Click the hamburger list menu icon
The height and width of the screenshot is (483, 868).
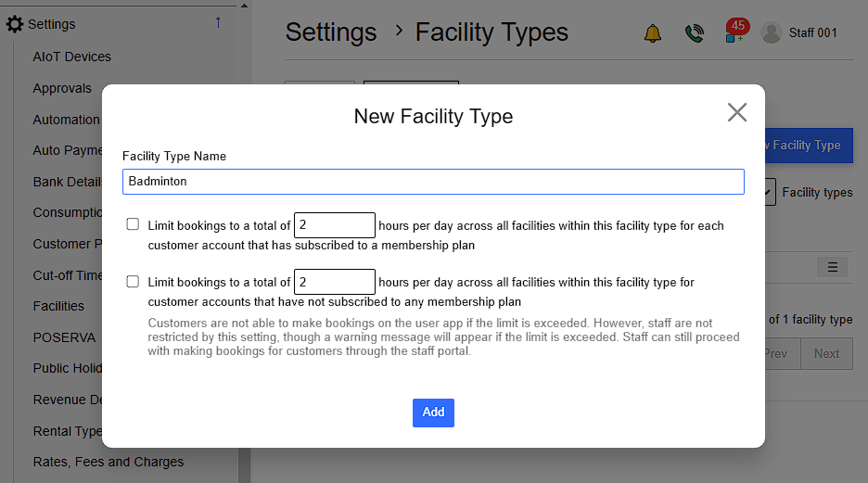[832, 267]
